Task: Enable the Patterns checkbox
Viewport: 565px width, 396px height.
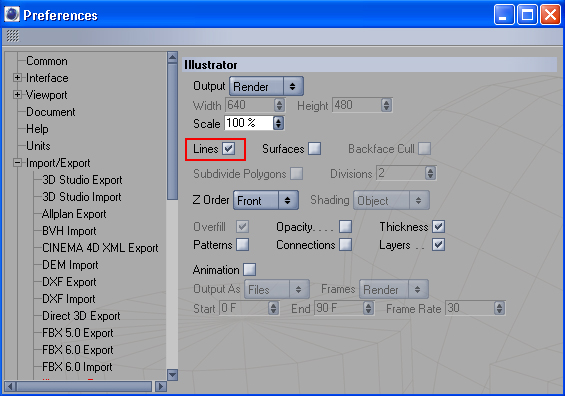Action: 243,245
